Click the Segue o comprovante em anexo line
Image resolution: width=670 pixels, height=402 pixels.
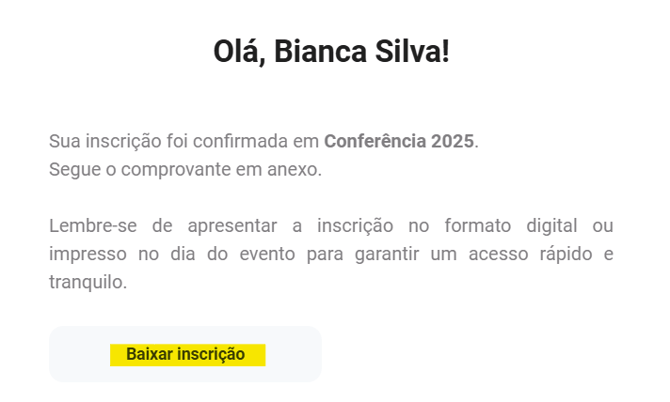coord(185,169)
